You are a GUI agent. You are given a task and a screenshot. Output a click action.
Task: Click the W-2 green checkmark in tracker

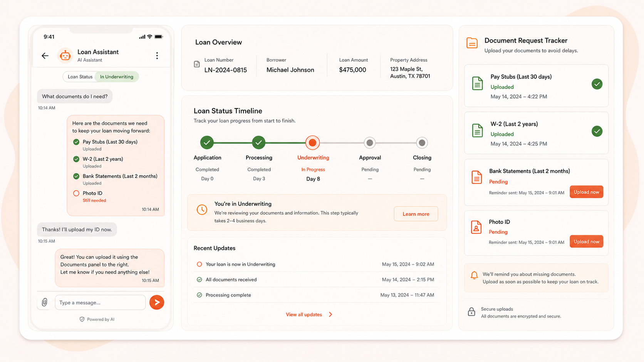point(597,131)
